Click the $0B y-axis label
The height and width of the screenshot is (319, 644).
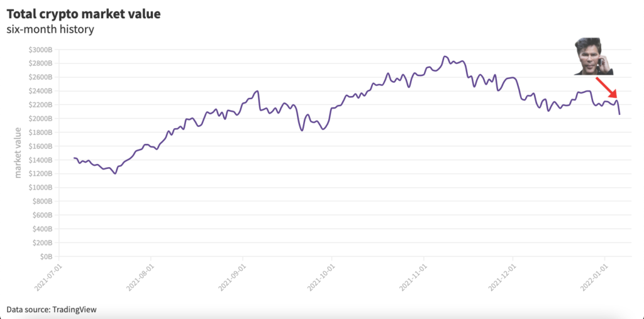click(46, 257)
